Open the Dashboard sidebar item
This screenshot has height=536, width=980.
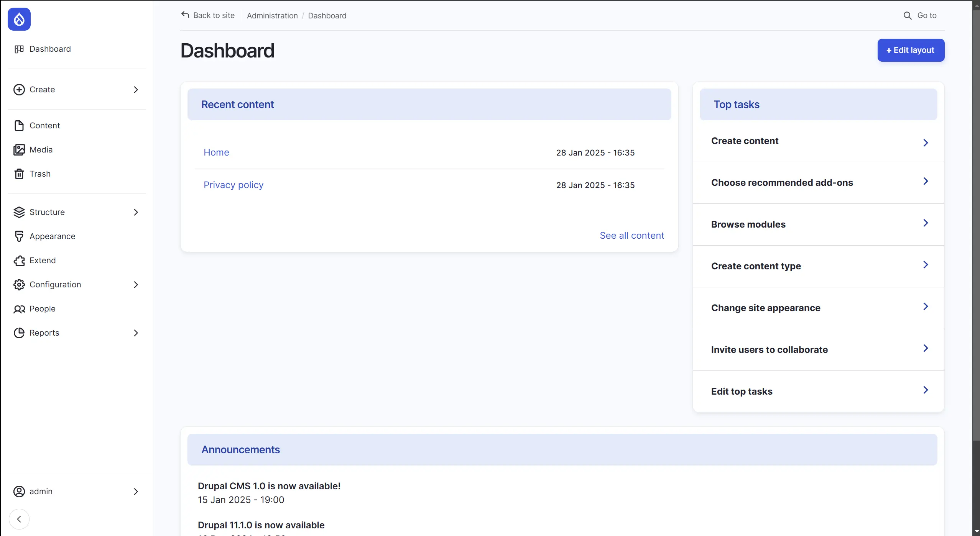click(50, 49)
